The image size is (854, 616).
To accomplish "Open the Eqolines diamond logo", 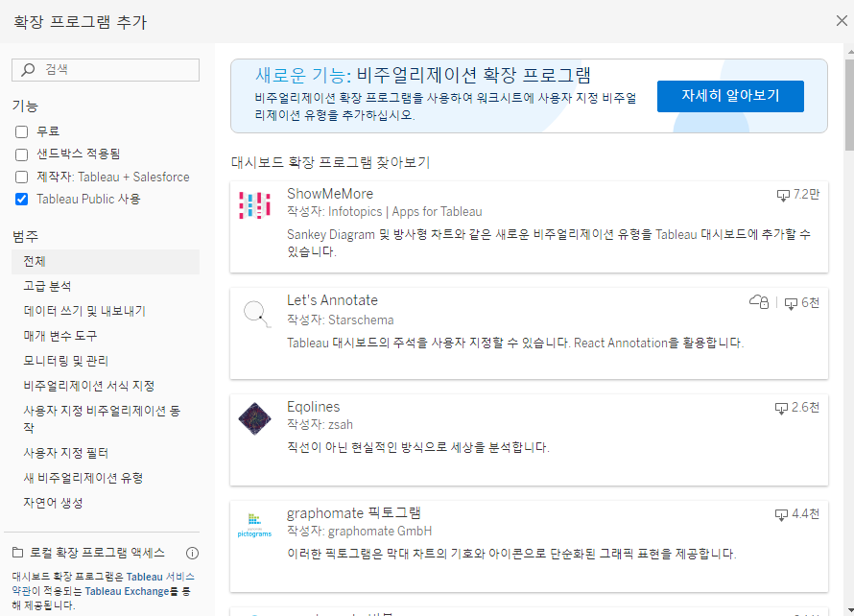I will [x=254, y=418].
